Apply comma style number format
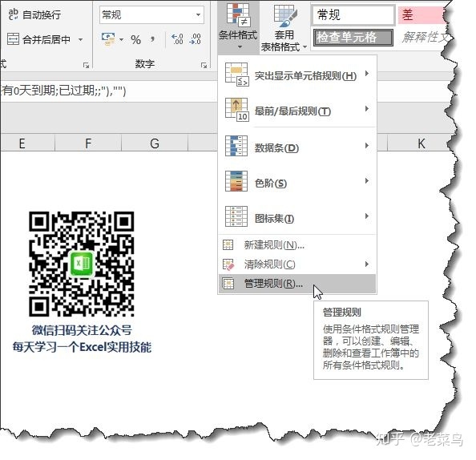The image size is (476, 460). (152, 38)
